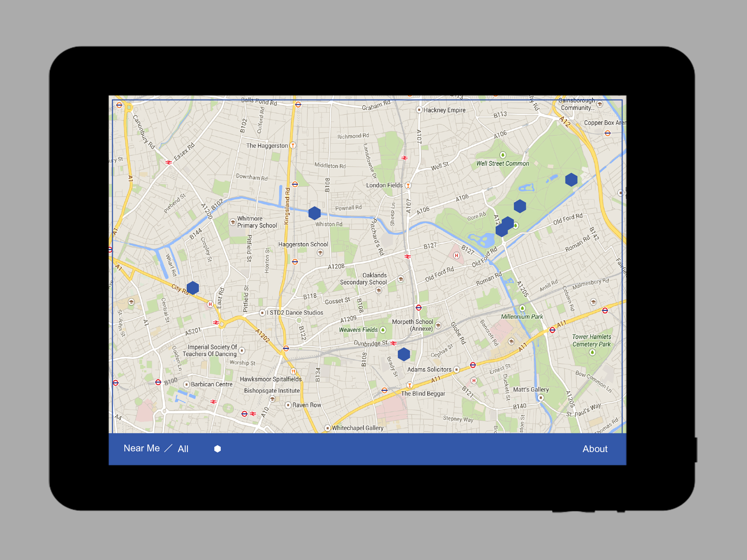Click The Haggerston pub marker
Image resolution: width=747 pixels, height=560 pixels.
point(293,145)
